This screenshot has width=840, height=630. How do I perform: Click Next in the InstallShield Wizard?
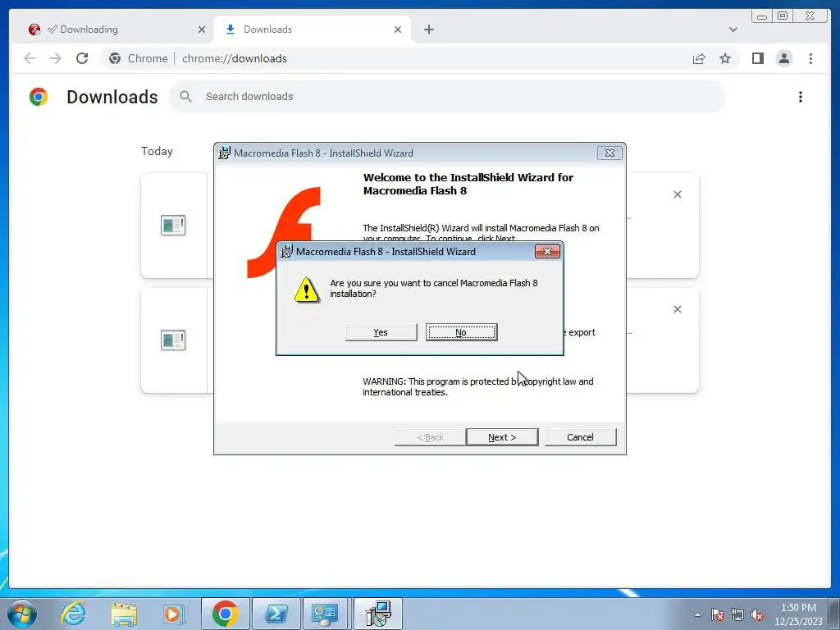pyautogui.click(x=502, y=437)
